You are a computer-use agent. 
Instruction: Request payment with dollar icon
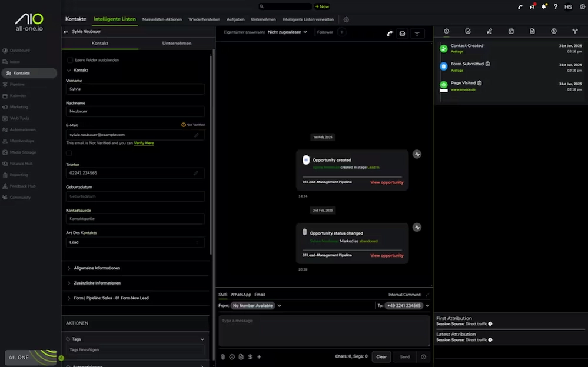pyautogui.click(x=250, y=357)
